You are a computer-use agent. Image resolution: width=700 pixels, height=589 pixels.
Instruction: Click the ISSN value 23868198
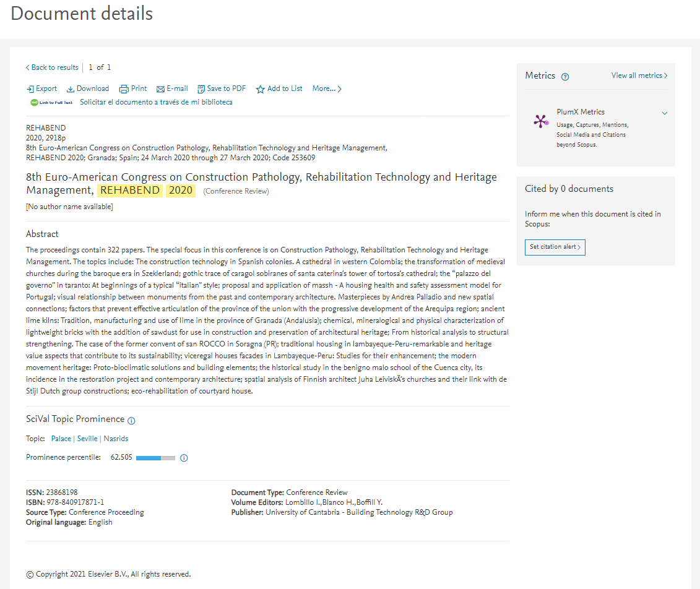62,492
